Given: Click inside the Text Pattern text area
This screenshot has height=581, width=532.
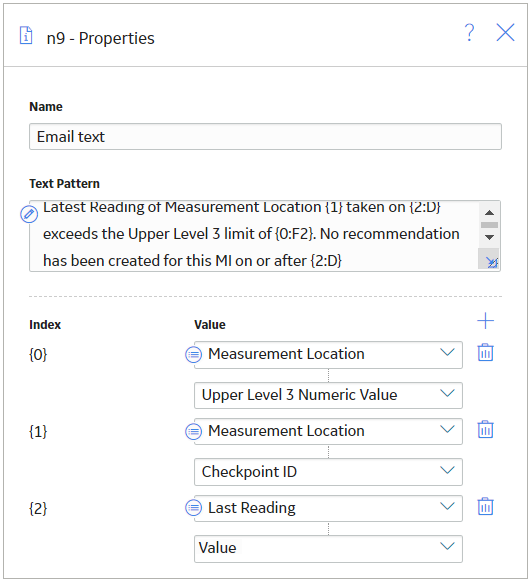Looking at the screenshot, I should tap(254, 236).
